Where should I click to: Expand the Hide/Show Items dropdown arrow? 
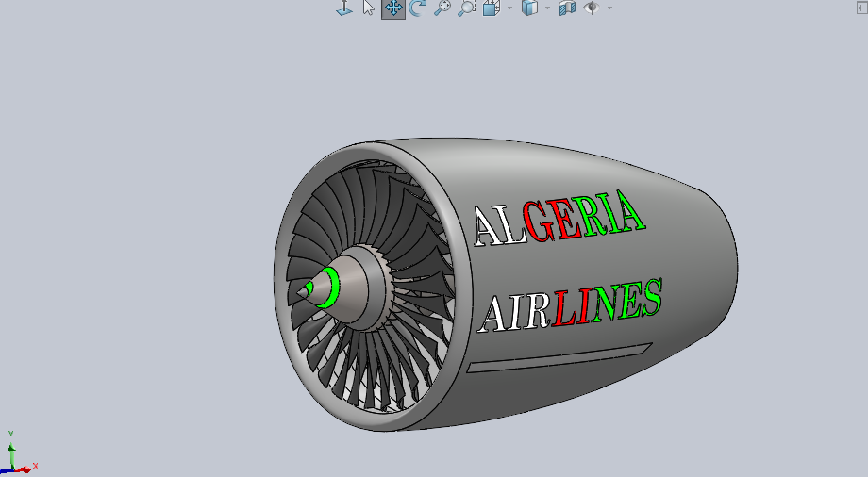[x=609, y=8]
